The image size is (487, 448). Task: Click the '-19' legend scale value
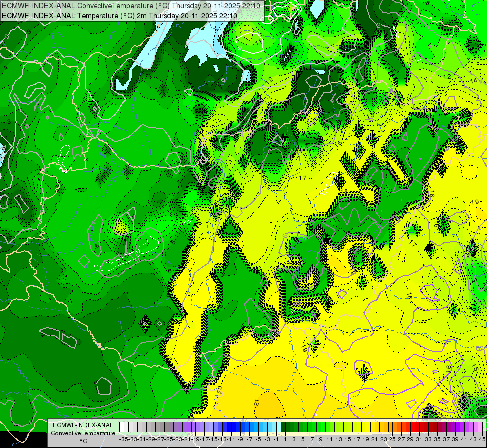pos(195,440)
